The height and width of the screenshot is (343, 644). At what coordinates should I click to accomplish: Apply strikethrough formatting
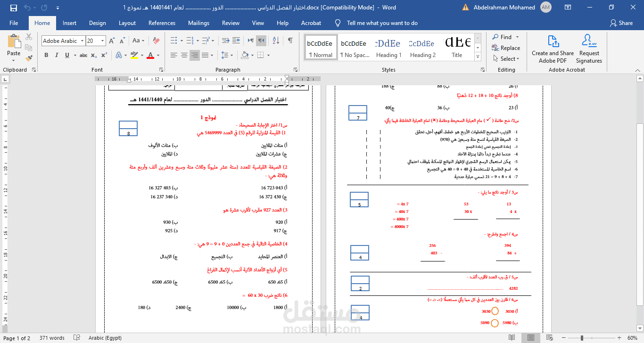coord(83,55)
